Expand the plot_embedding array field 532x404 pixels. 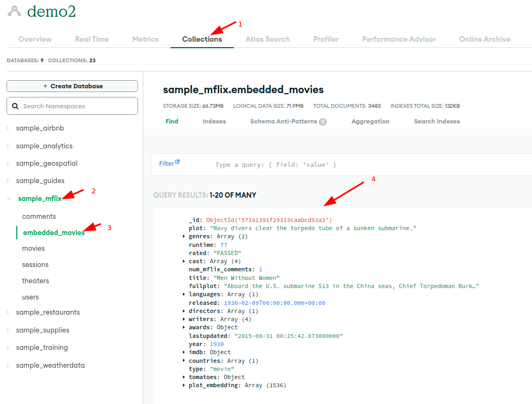coord(185,385)
